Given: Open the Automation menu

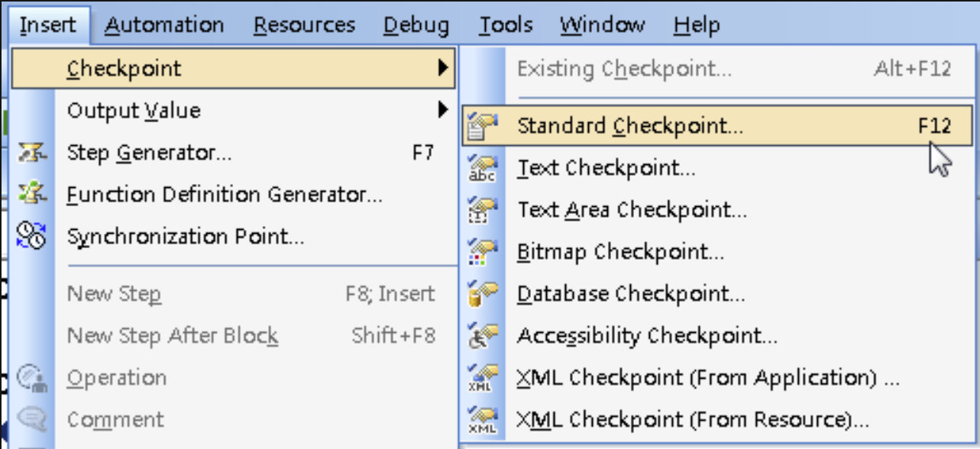Looking at the screenshot, I should tap(164, 25).
